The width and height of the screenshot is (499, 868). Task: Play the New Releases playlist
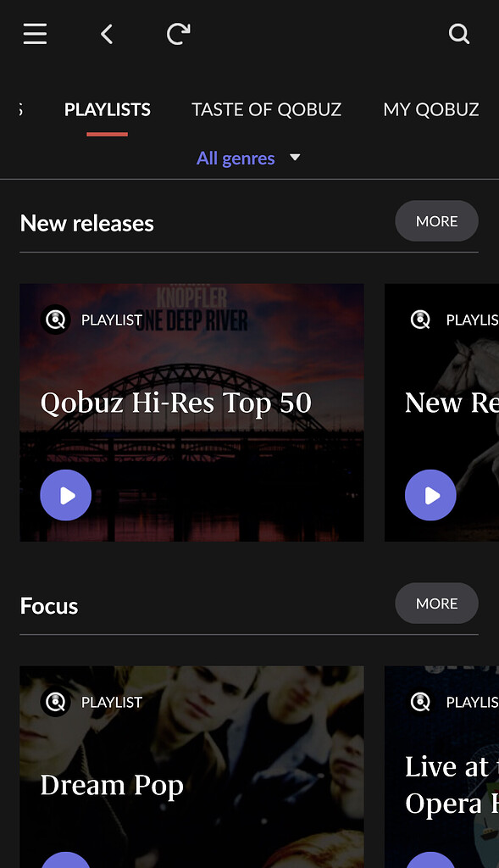click(x=430, y=495)
